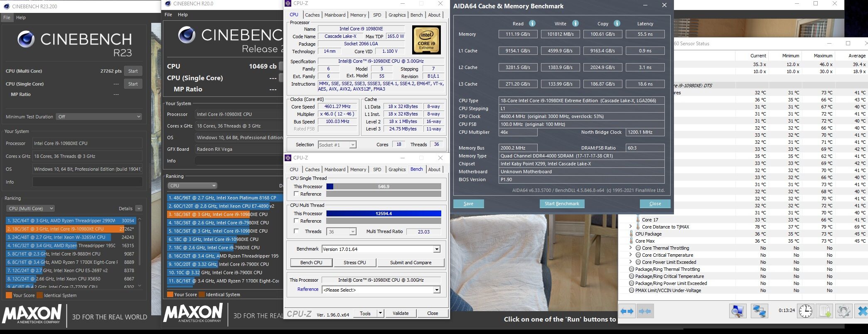Enable Reference checkbox under CPU Multi Thread
The height and width of the screenshot is (334, 868).
[x=296, y=221]
